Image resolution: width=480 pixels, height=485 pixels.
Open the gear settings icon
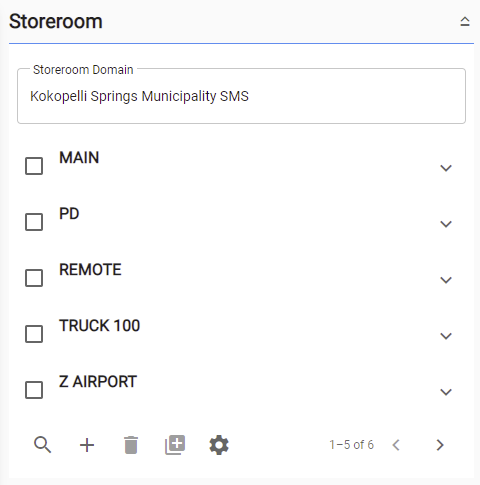[x=219, y=445]
